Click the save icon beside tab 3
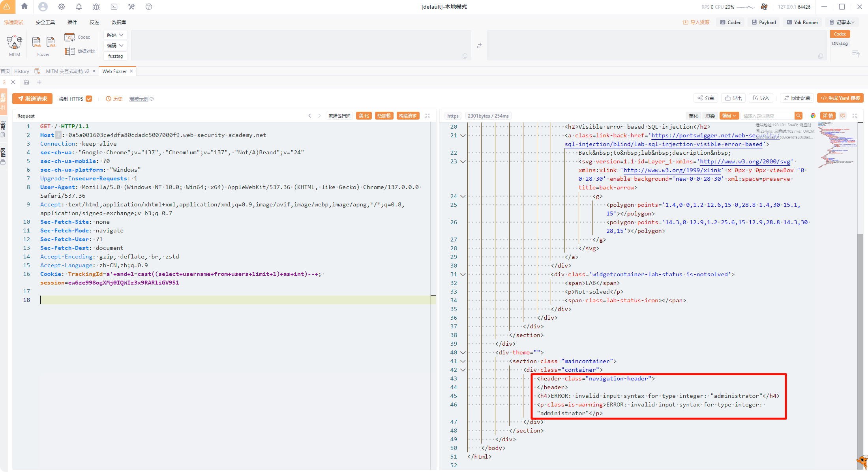Screen dimensions: 868x472 [26, 82]
